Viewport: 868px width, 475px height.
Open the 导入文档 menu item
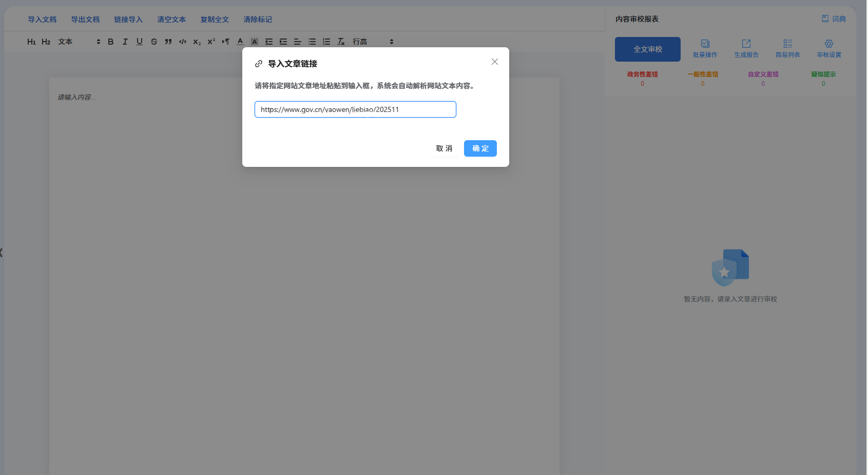click(x=42, y=20)
